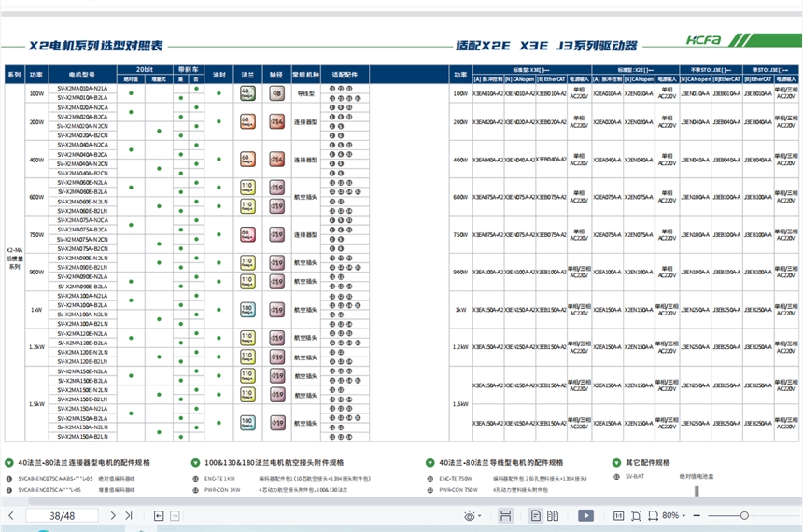This screenshot has height=532, width=803.
Task: Zoom out with the minus button
Action: (x=697, y=515)
